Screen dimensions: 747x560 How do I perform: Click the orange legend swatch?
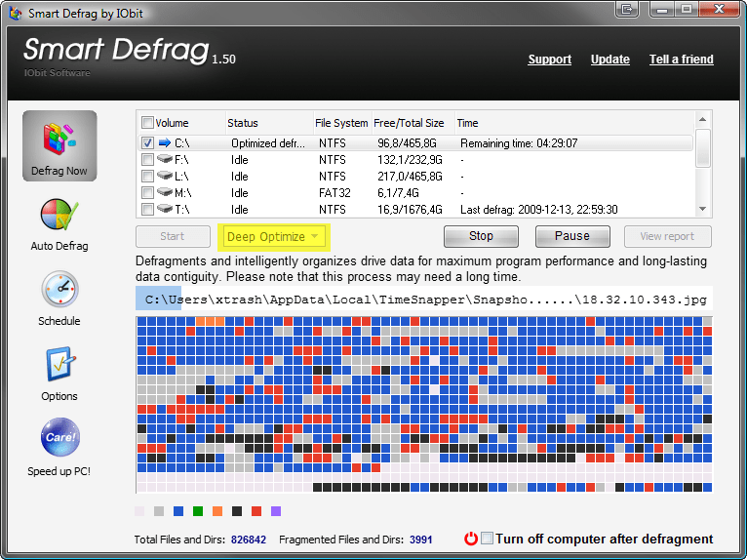(x=217, y=511)
